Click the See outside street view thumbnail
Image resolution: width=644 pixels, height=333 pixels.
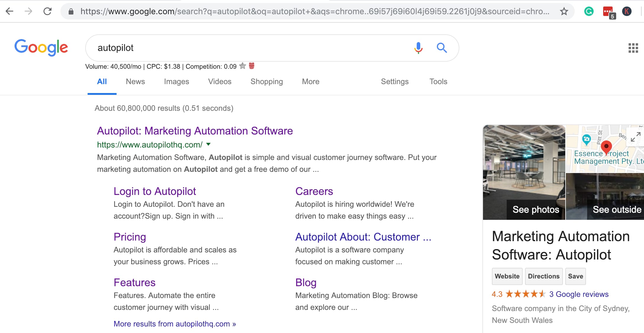605,197
